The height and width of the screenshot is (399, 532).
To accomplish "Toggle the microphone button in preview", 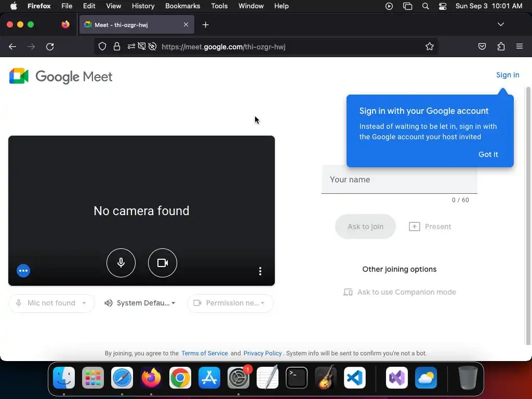I will pyautogui.click(x=121, y=263).
